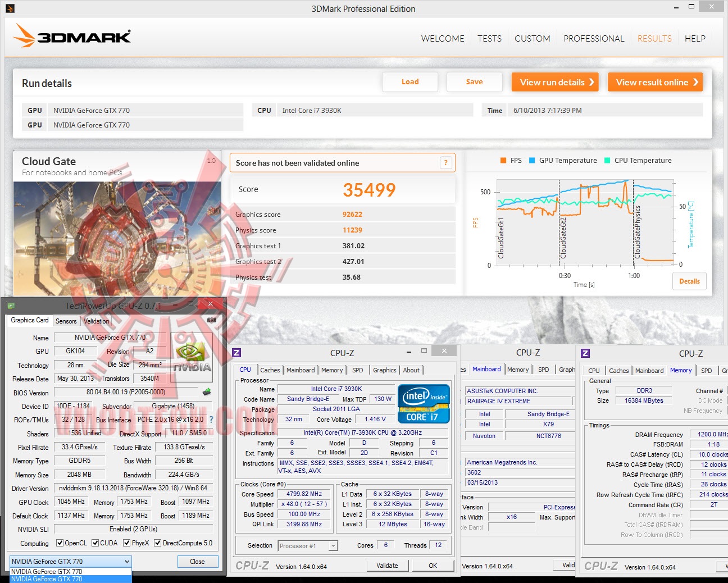Click the Details button below the chart

click(x=689, y=281)
